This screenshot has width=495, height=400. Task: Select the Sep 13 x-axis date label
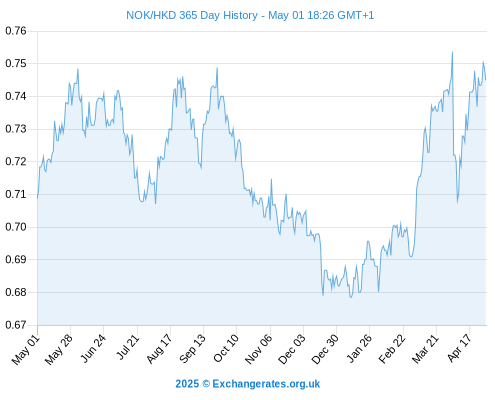click(x=192, y=349)
